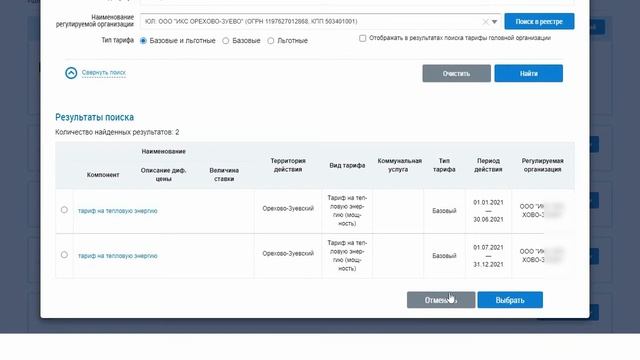Click the 'Поиск в реестре' button
This screenshot has height=360, width=640.
[539, 21]
